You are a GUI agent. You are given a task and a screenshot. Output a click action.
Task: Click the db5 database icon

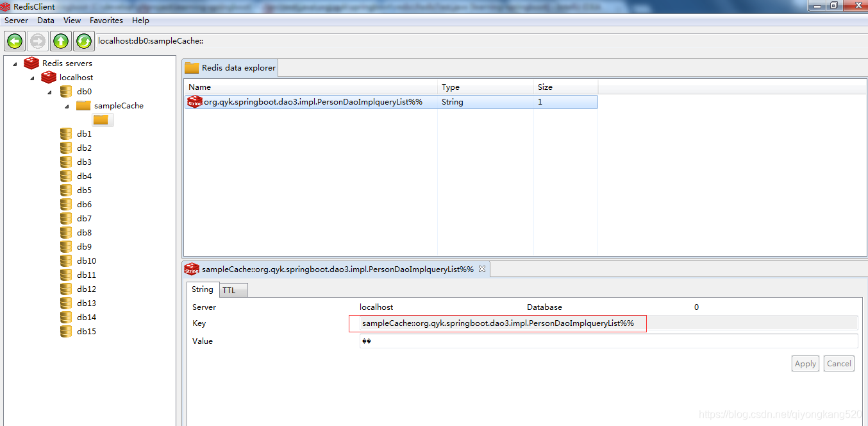[x=66, y=190]
